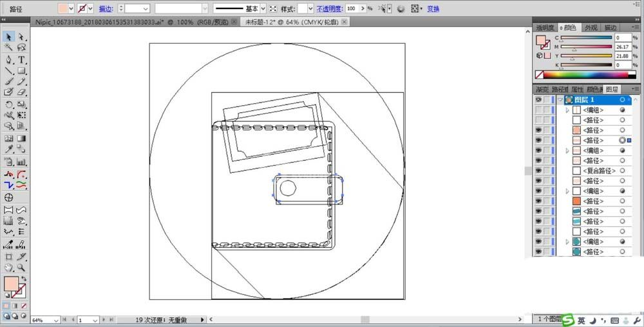Toggle visibility of 图层 1 layer
This screenshot has height=327, width=644.
tap(538, 100)
